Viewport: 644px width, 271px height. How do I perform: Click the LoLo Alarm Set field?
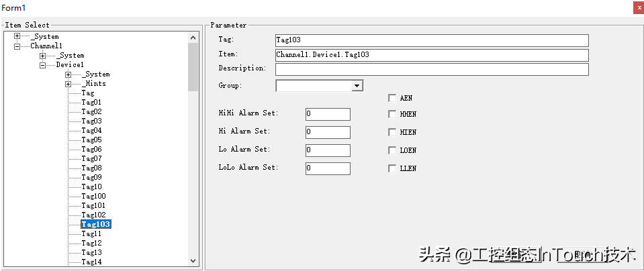pos(328,168)
